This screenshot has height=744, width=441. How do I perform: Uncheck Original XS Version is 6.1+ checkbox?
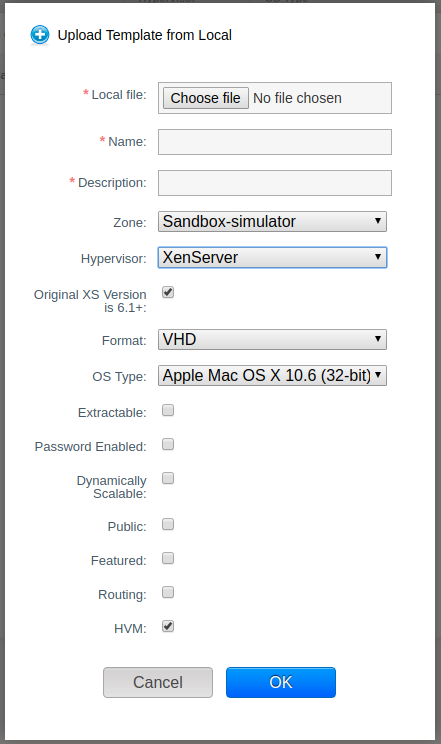point(168,292)
